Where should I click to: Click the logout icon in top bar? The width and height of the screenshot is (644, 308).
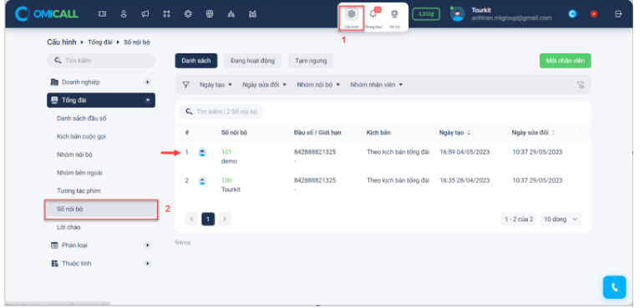coord(618,14)
